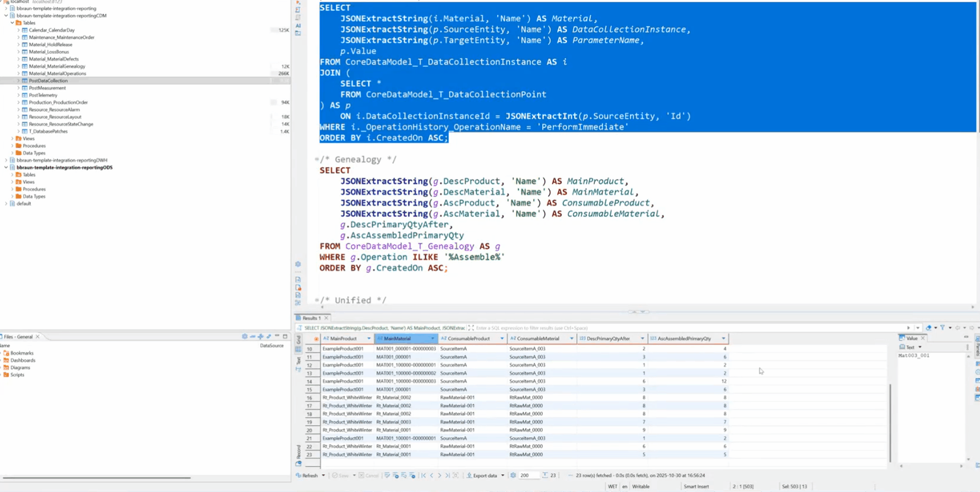This screenshot has height=492, width=980.
Task: Click the Save button in the results toolbar
Action: click(341, 475)
